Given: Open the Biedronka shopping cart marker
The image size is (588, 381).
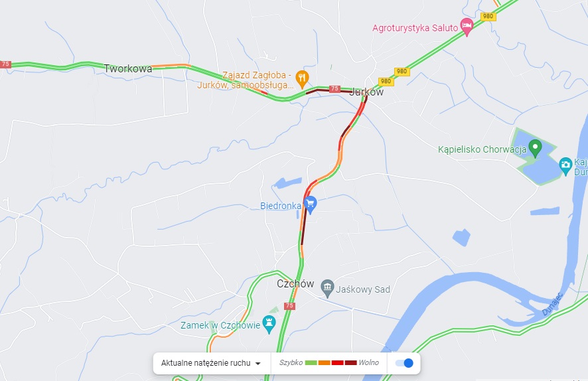Looking at the screenshot, I should coord(310,204).
